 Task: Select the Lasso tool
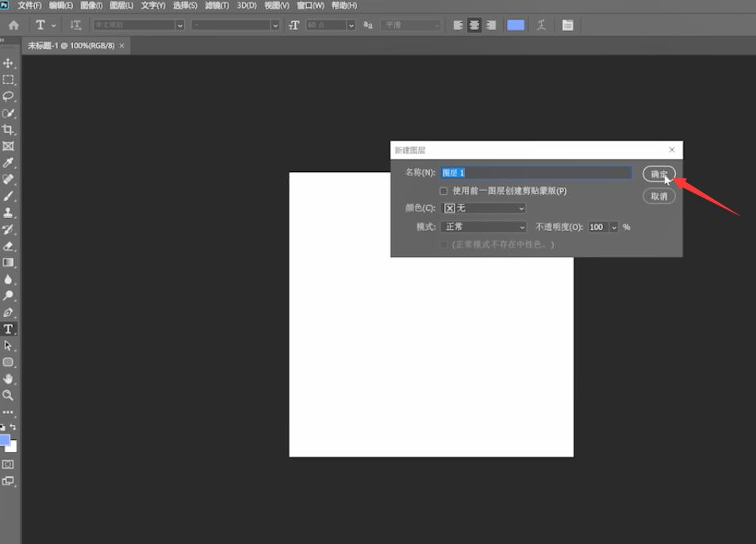8,97
